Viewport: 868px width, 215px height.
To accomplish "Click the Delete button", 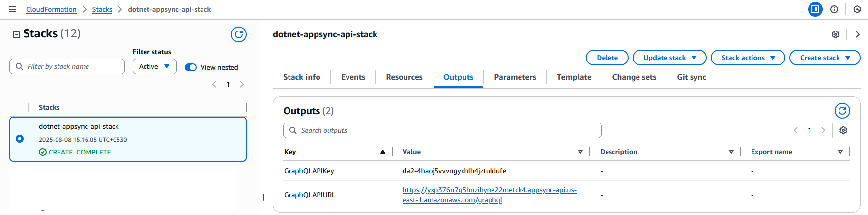I will point(607,58).
